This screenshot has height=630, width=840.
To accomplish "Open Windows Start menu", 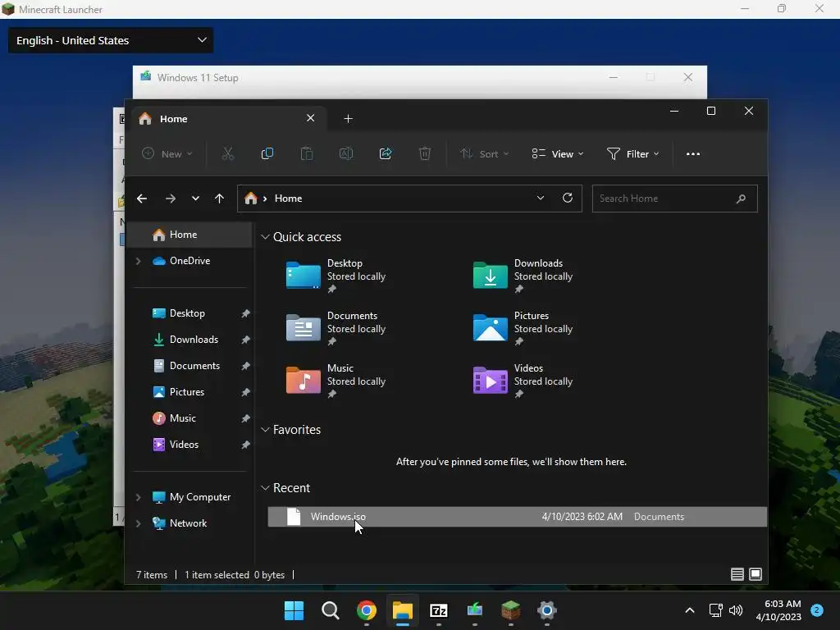I will [294, 610].
